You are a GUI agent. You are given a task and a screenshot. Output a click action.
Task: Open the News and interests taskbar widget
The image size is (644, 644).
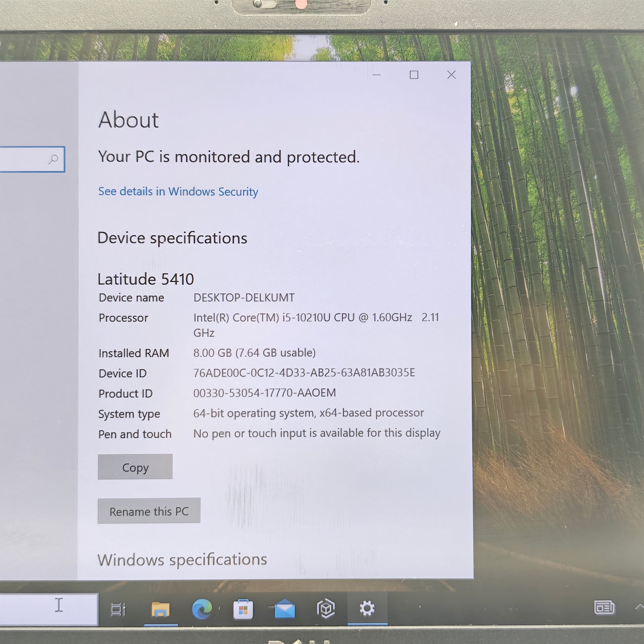(604, 607)
